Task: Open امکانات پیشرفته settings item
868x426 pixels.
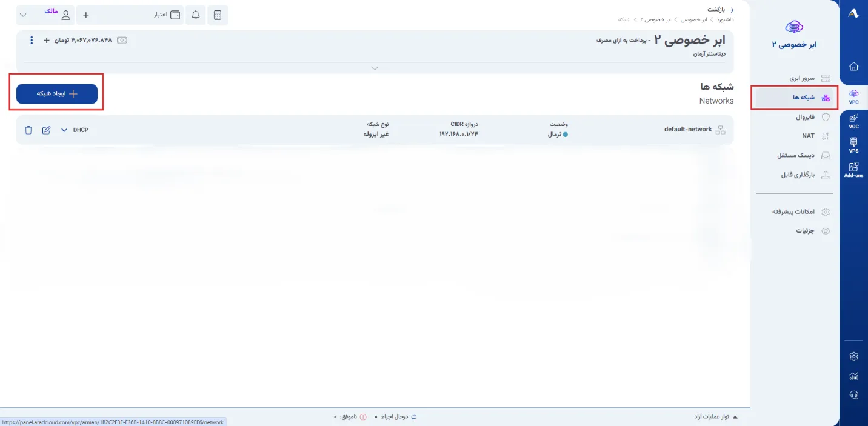Action: coord(794,211)
